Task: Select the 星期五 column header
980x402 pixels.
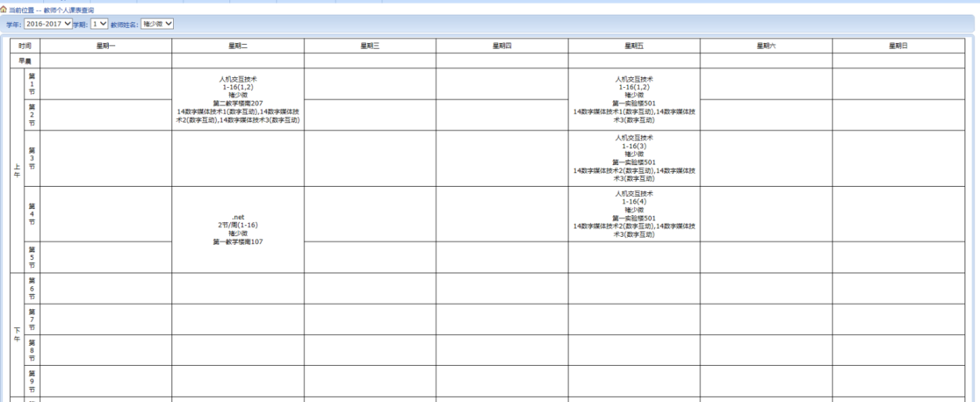Action: click(x=634, y=46)
